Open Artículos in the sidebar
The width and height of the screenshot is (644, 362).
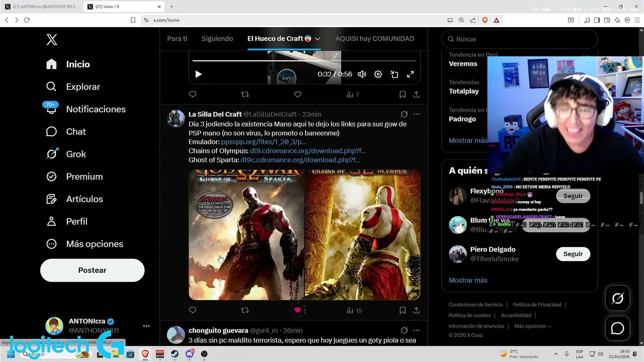coord(74,199)
